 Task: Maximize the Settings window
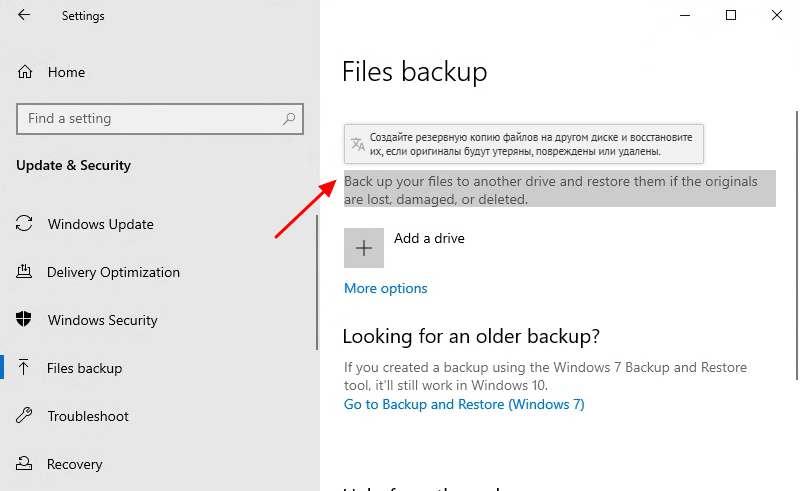coord(731,15)
